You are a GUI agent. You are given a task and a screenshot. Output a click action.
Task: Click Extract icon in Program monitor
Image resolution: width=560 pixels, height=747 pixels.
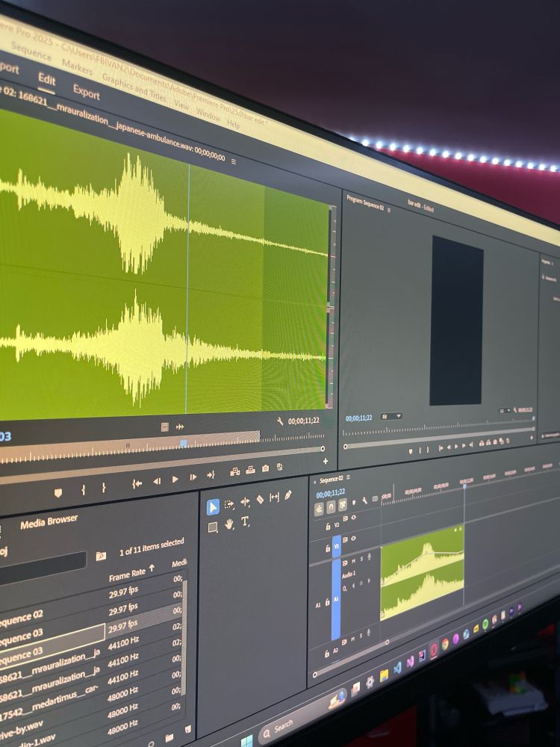pyautogui.click(x=488, y=442)
